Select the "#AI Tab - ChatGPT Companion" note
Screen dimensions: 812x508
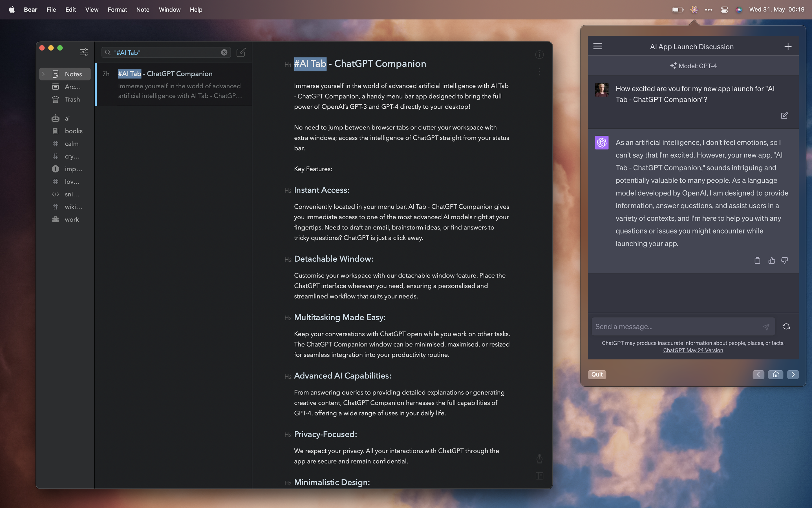tap(173, 85)
